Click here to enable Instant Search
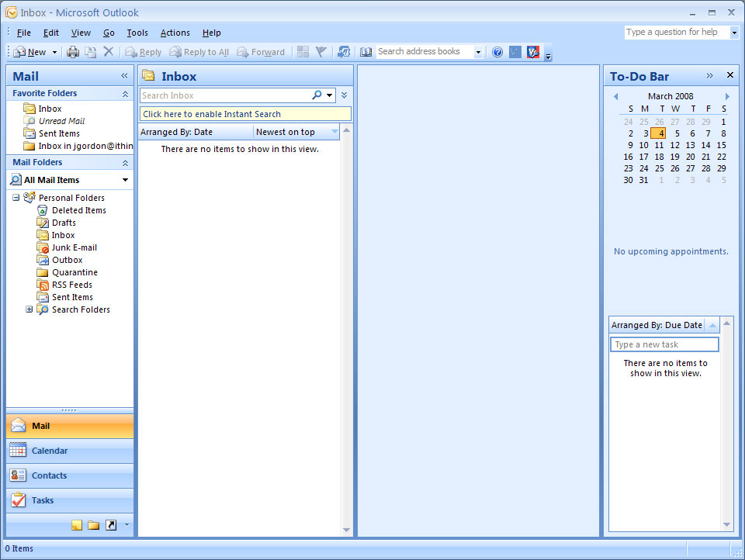Viewport: 745px width, 560px height. (x=245, y=114)
